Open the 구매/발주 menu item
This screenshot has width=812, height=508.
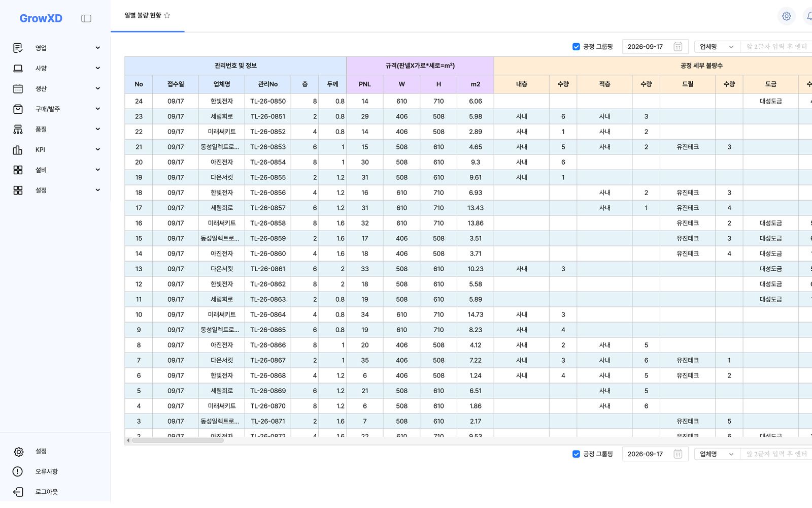tap(56, 109)
